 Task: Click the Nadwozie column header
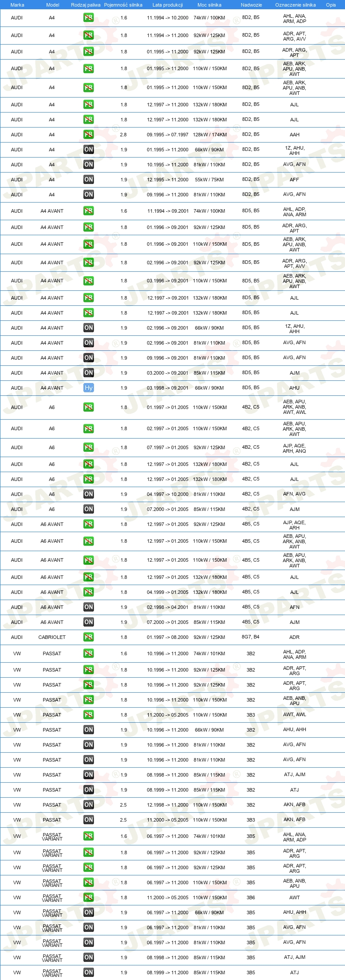[251, 5]
